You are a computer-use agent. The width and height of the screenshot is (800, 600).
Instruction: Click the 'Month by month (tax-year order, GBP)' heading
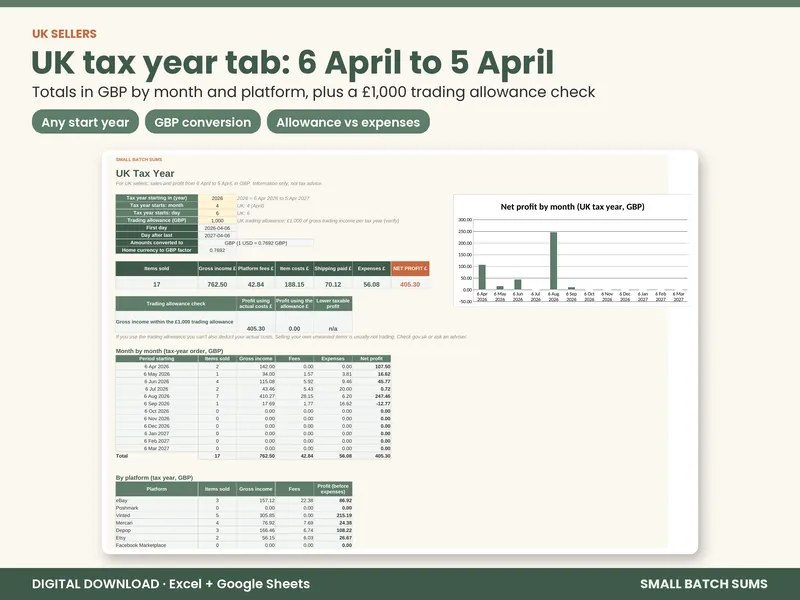169,351
